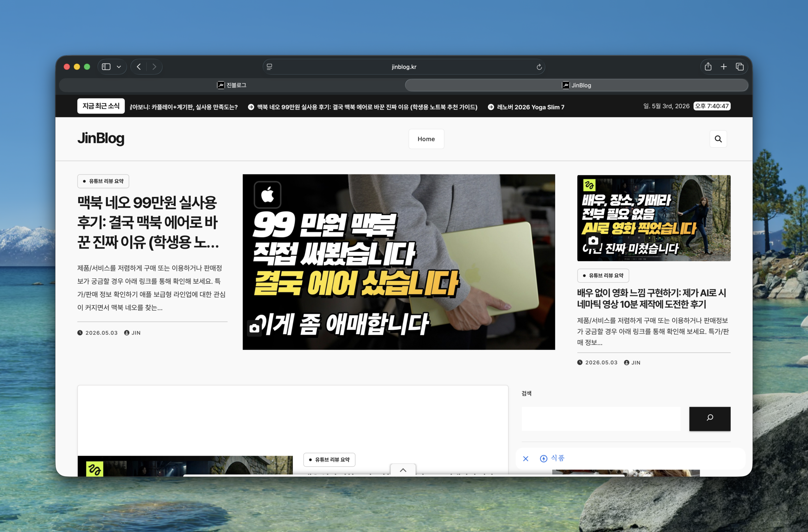Open the 맥북 네오 99만원 article headline
This screenshot has width=808, height=532.
[x=148, y=222]
